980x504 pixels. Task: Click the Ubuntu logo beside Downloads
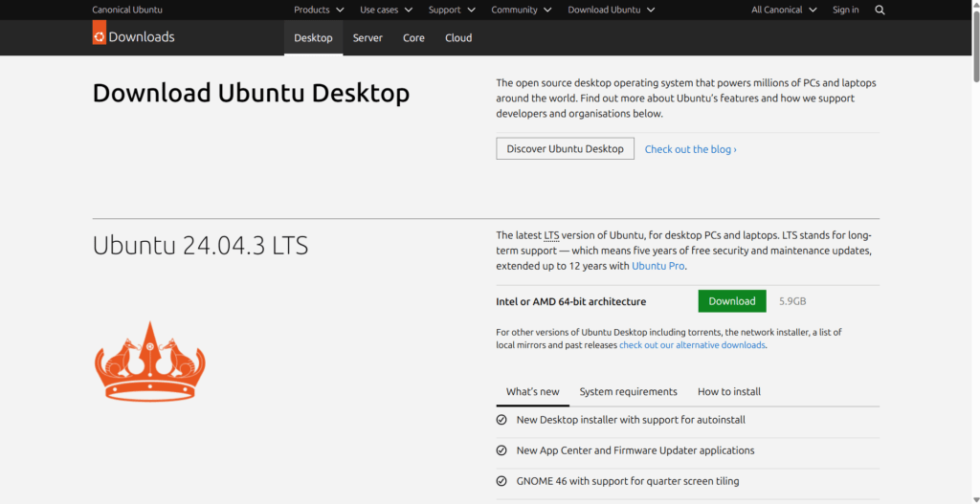point(100,33)
